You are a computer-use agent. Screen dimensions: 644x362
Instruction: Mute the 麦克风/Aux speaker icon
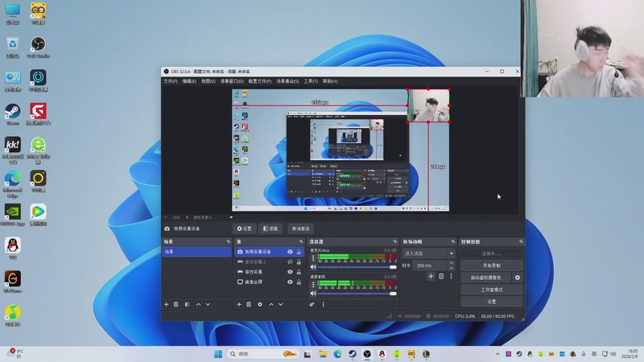click(x=313, y=267)
